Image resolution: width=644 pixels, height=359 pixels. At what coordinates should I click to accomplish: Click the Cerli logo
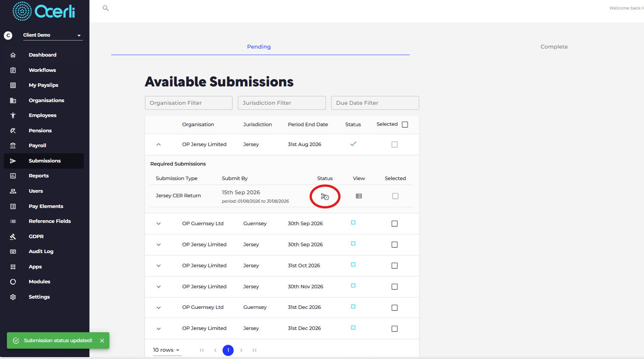click(x=44, y=11)
